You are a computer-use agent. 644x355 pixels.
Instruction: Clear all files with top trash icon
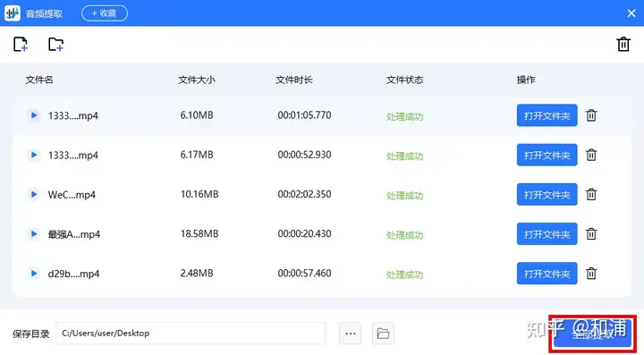tap(623, 44)
